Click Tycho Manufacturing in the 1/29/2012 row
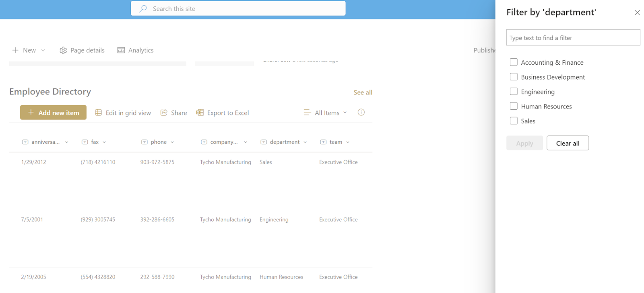The image size is (644, 293). (x=225, y=162)
